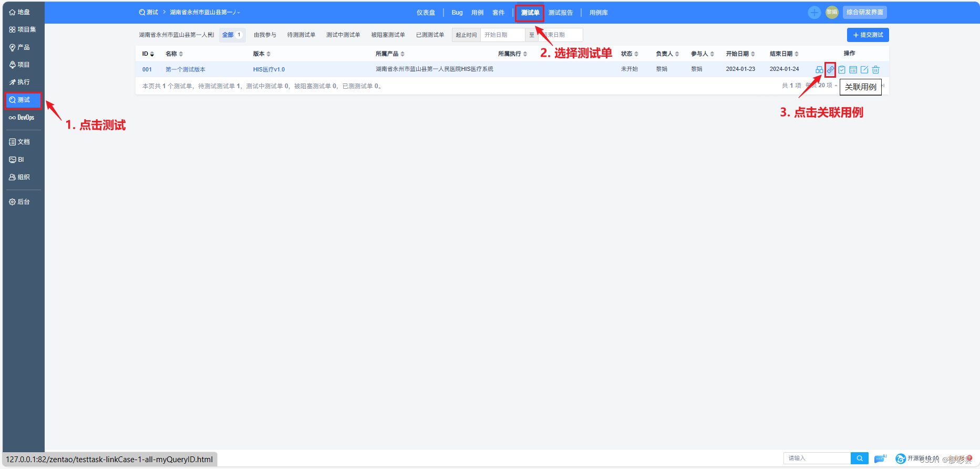This screenshot has height=469, width=980.
Task: Open 后台 settings in the sidebar
Action: tap(19, 202)
